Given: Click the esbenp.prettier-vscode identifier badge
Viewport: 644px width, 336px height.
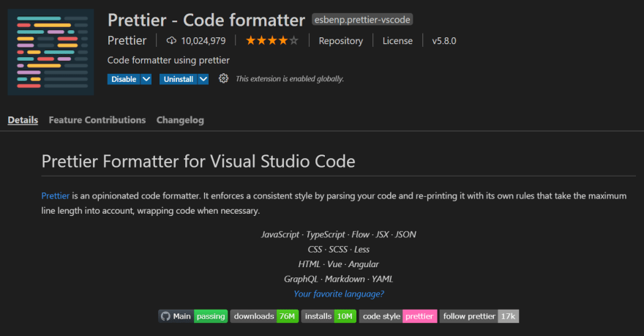Looking at the screenshot, I should click(362, 20).
